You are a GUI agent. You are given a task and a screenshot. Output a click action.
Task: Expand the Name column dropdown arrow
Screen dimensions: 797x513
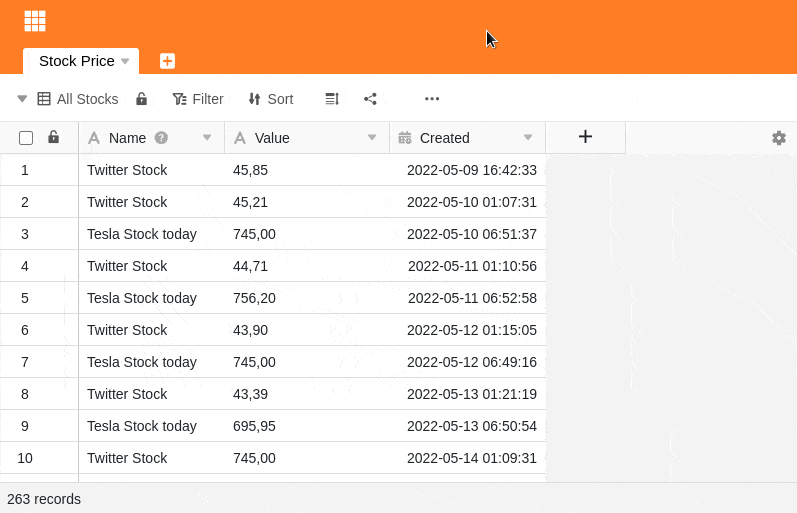tap(207, 138)
